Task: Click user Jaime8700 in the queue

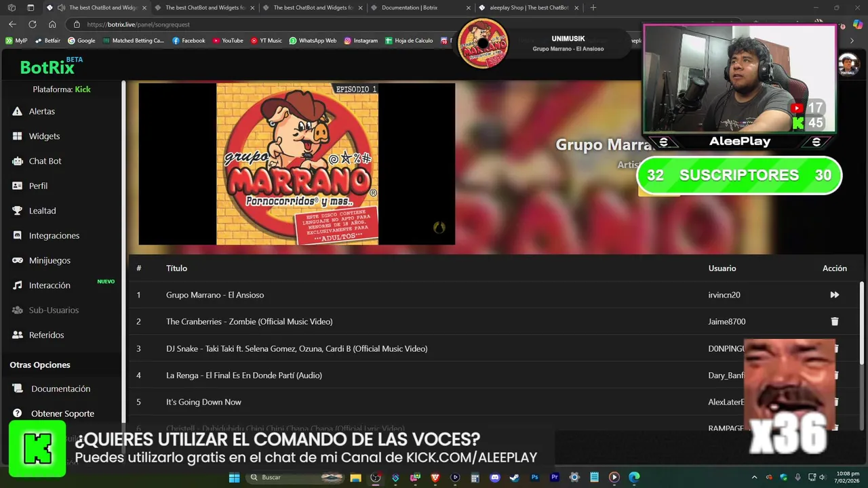Action: (x=726, y=321)
